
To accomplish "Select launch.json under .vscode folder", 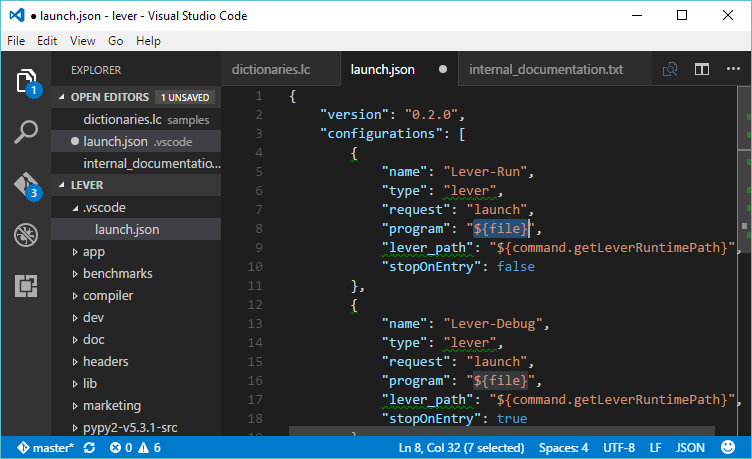I will [x=120, y=229].
